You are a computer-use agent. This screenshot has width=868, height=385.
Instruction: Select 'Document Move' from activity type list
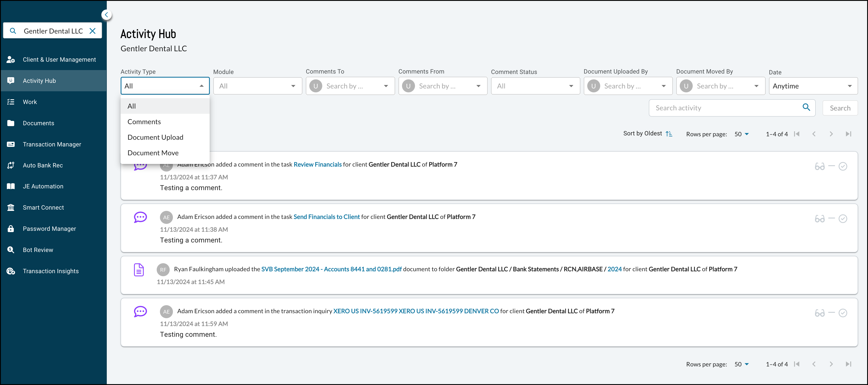153,152
